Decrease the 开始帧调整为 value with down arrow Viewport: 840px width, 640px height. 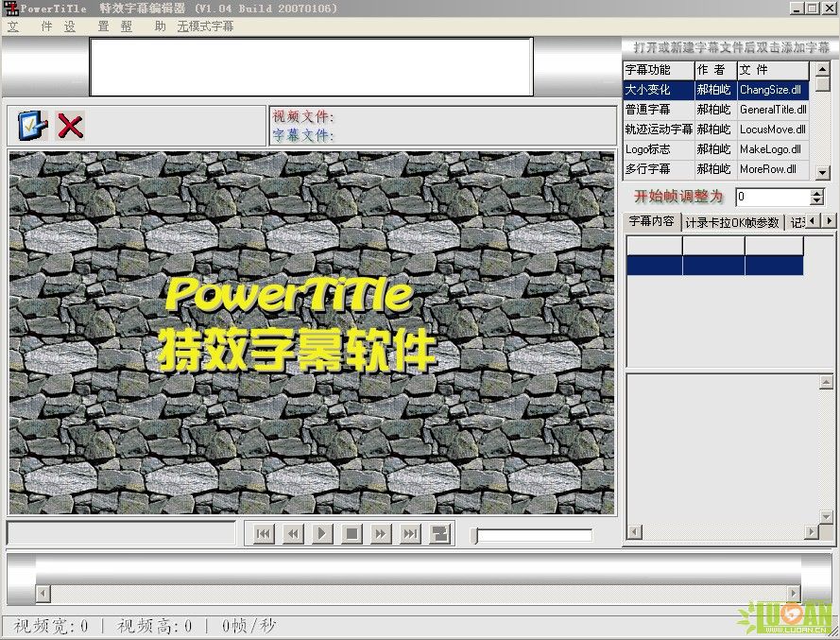(816, 201)
